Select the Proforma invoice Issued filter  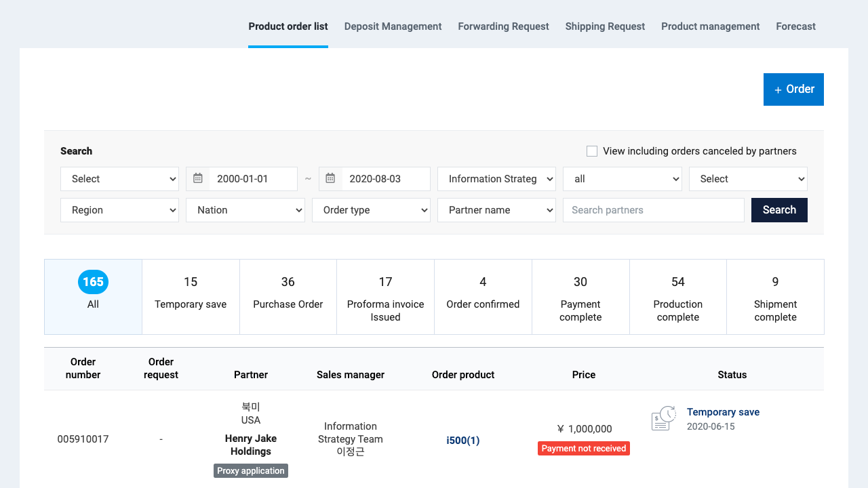point(385,297)
